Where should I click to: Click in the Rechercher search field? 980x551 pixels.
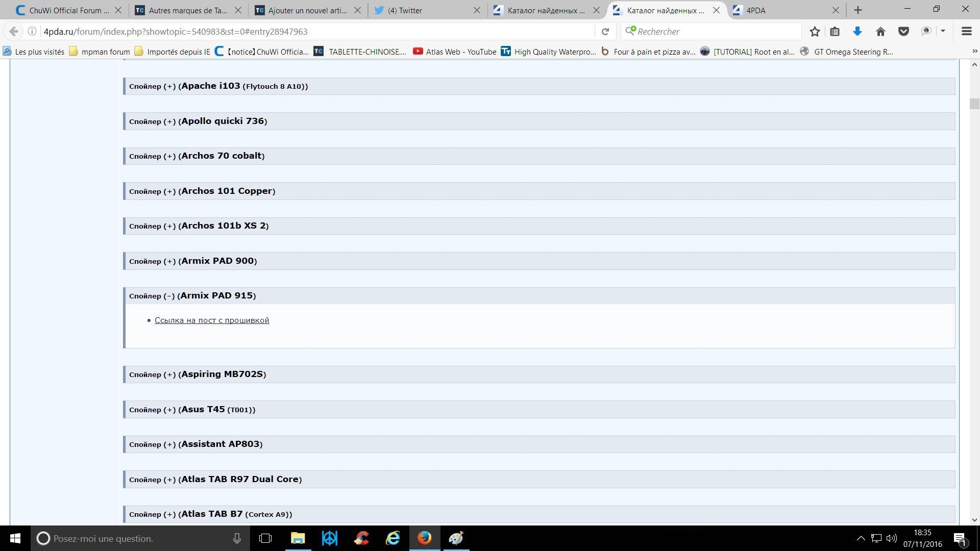pyautogui.click(x=715, y=32)
